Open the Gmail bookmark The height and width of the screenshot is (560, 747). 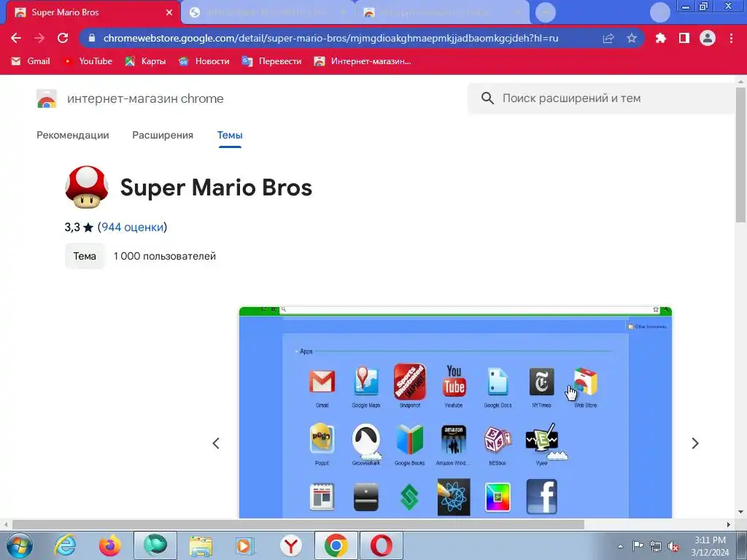[31, 61]
